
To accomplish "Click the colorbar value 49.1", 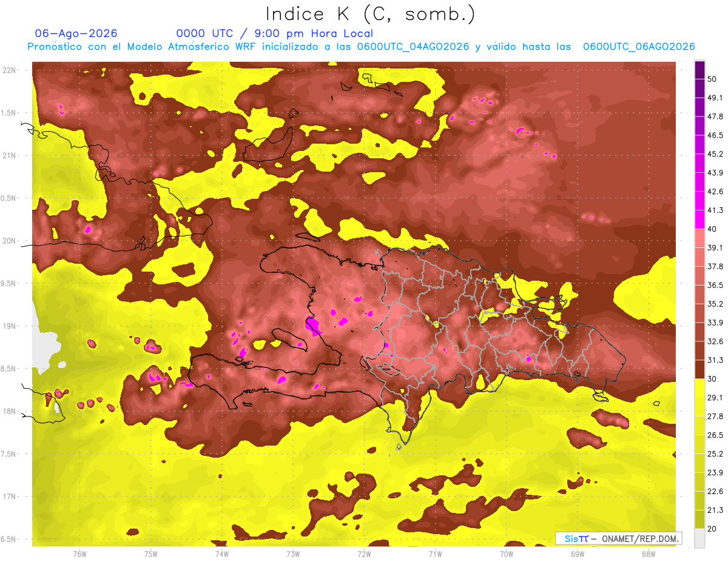I will tap(715, 98).
